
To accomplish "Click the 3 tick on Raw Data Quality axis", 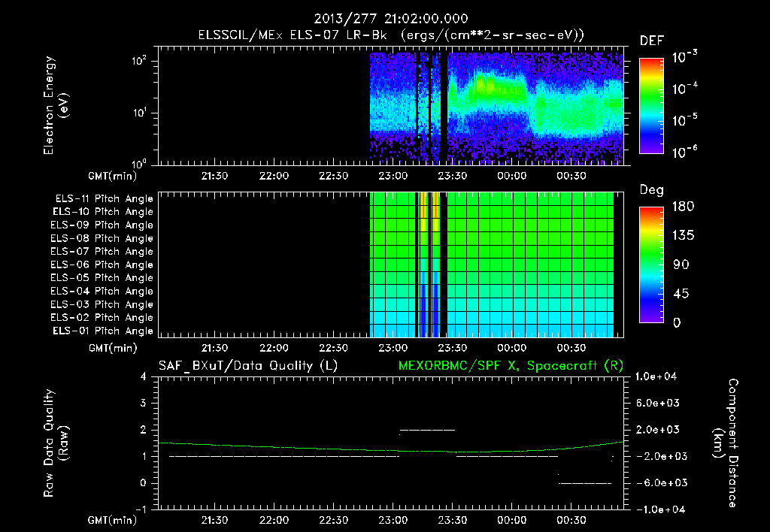I will click(x=144, y=403).
